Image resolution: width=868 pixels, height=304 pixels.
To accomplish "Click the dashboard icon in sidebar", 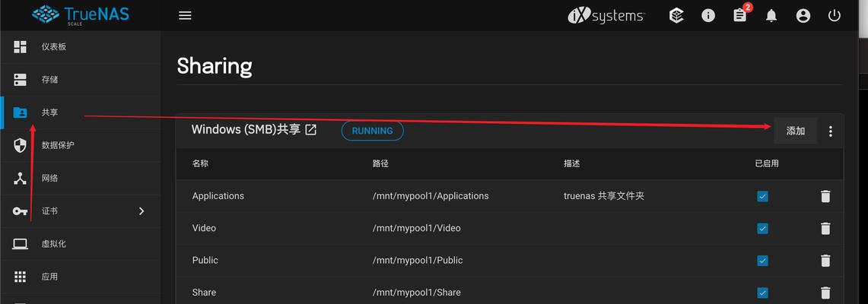I will pyautogui.click(x=20, y=46).
